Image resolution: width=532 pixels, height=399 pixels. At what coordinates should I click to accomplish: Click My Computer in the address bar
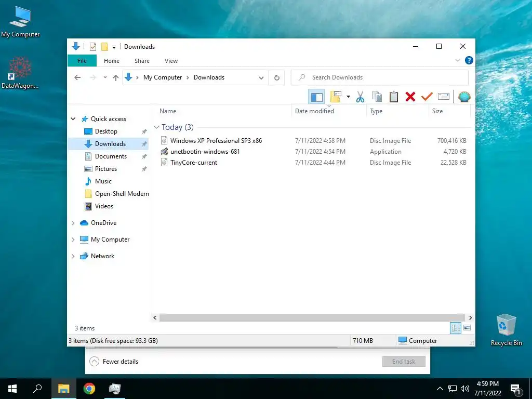coord(163,77)
